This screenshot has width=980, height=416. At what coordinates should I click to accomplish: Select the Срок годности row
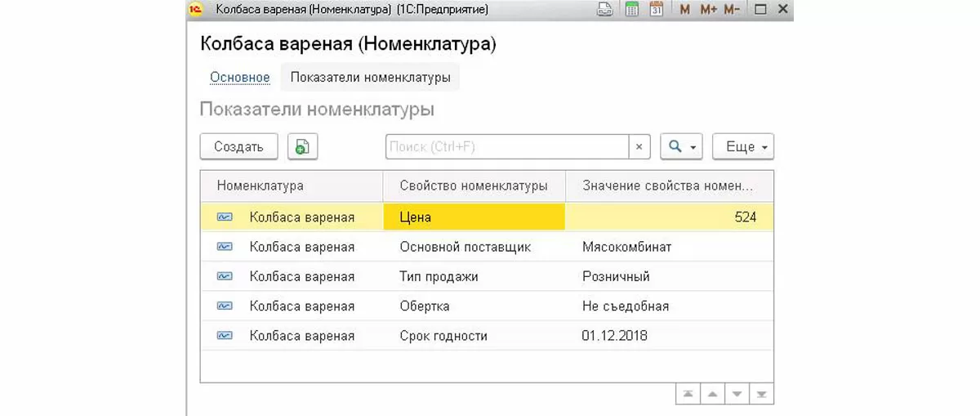coord(443,336)
